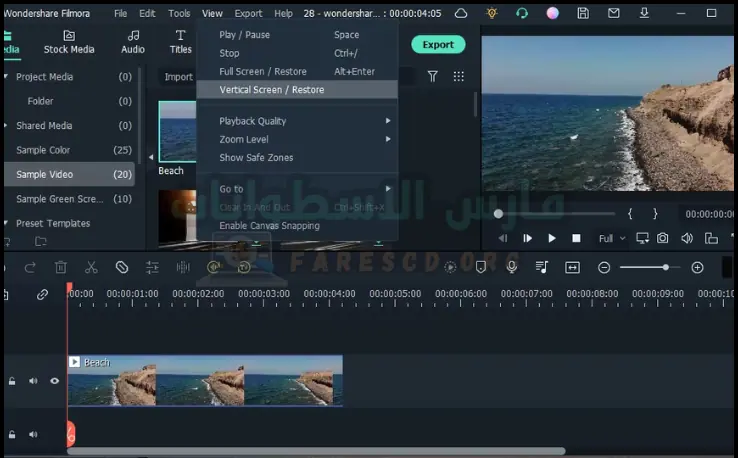
Task: Toggle the lock on the video track
Action: (x=12, y=381)
